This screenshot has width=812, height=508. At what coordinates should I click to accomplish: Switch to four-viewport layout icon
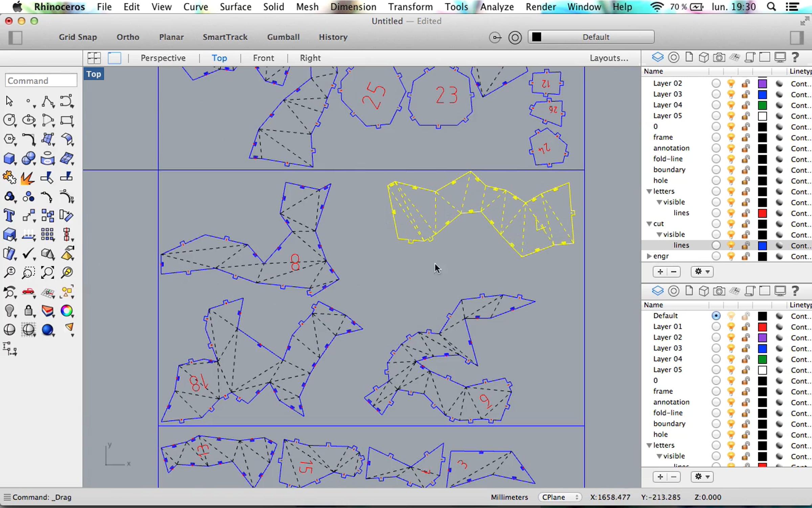[x=94, y=58]
